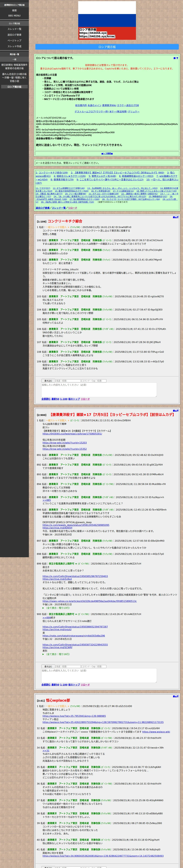Image resolution: width=183 pixels, height=868 pixels.
Task: Click 全部読む under コンクリーキチク総合 thread
Action: pos(46,399)
